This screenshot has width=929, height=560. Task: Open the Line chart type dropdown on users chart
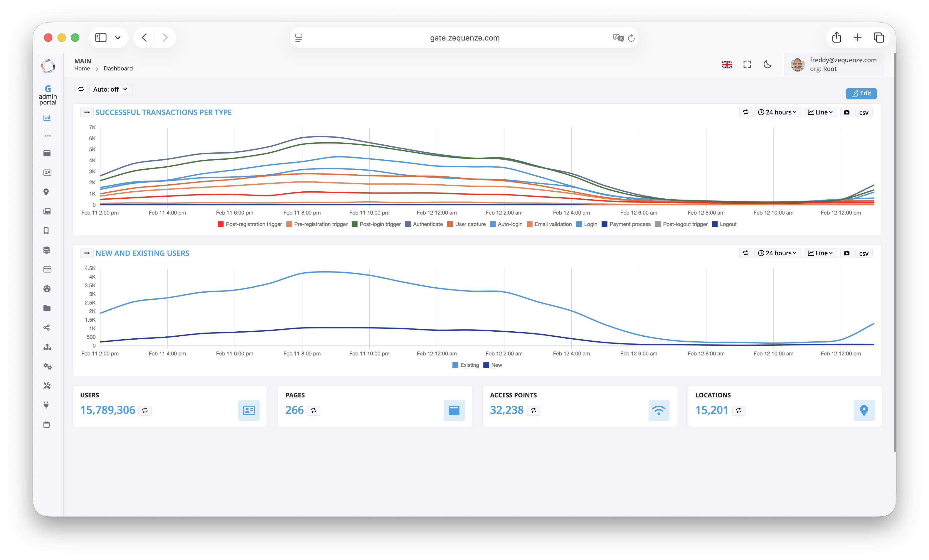click(820, 253)
